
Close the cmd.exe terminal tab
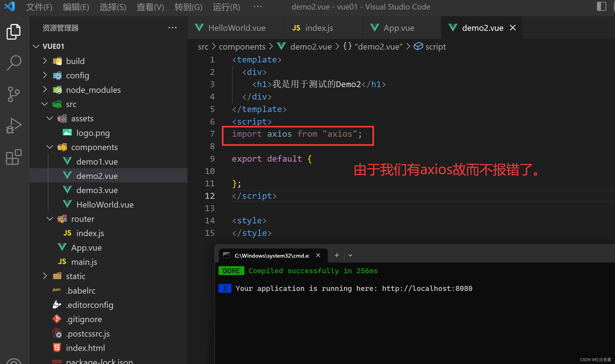[x=318, y=255]
